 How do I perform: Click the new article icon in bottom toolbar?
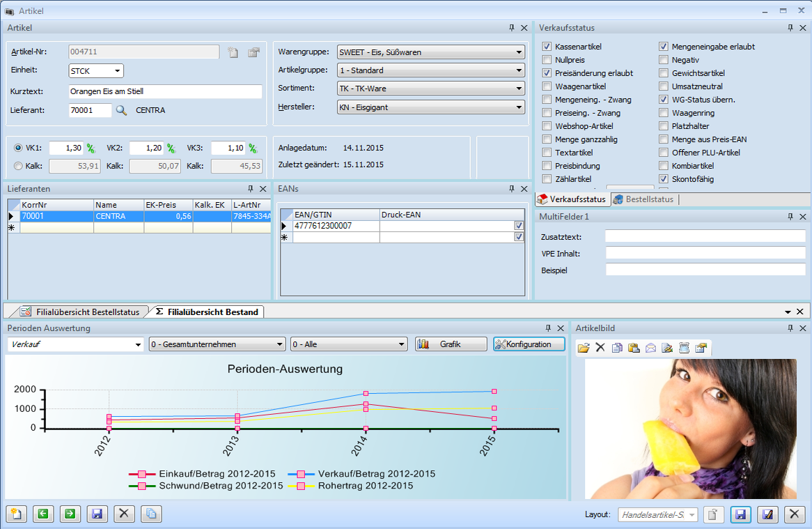[15, 514]
